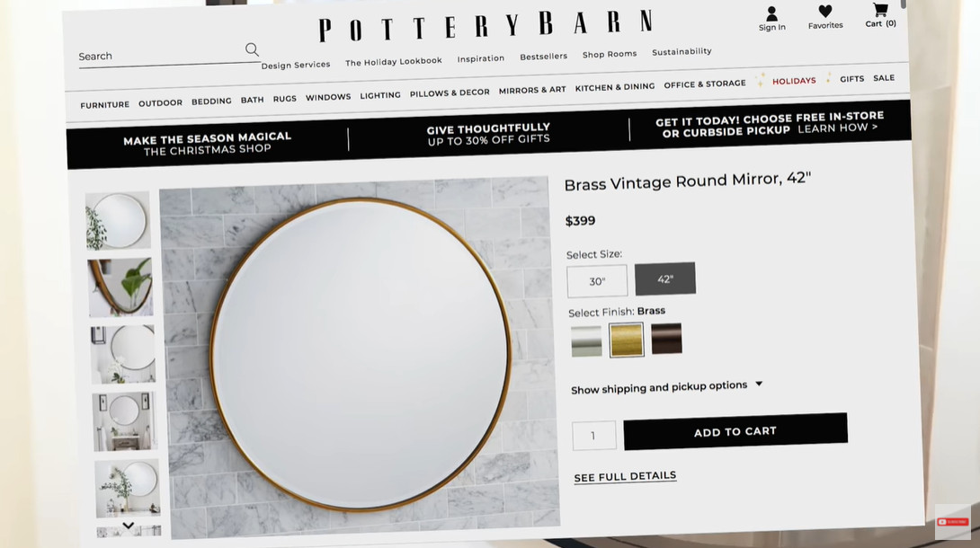Viewport: 980px width, 548px height.
Task: Click the Add to Cart button
Action: coord(735,431)
